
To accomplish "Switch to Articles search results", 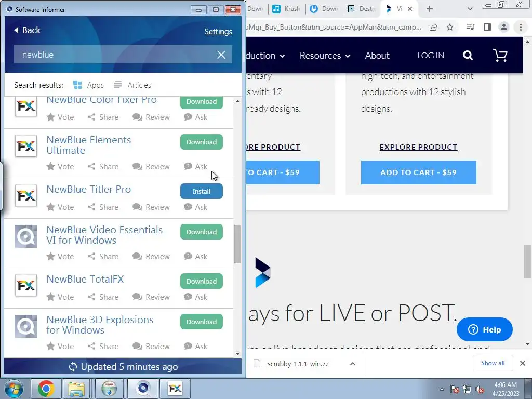I will [132, 85].
